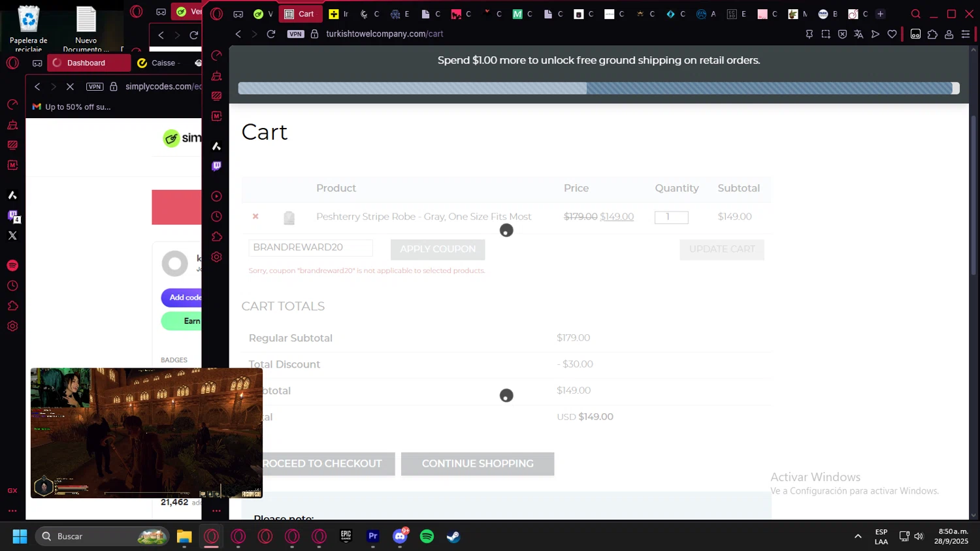Click the robe quantity field
Screen dimensions: 980x551
click(672, 217)
